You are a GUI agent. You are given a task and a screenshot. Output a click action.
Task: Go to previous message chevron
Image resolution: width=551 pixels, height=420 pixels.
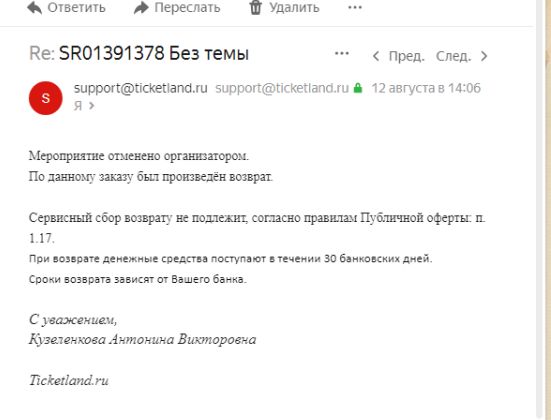point(376,56)
